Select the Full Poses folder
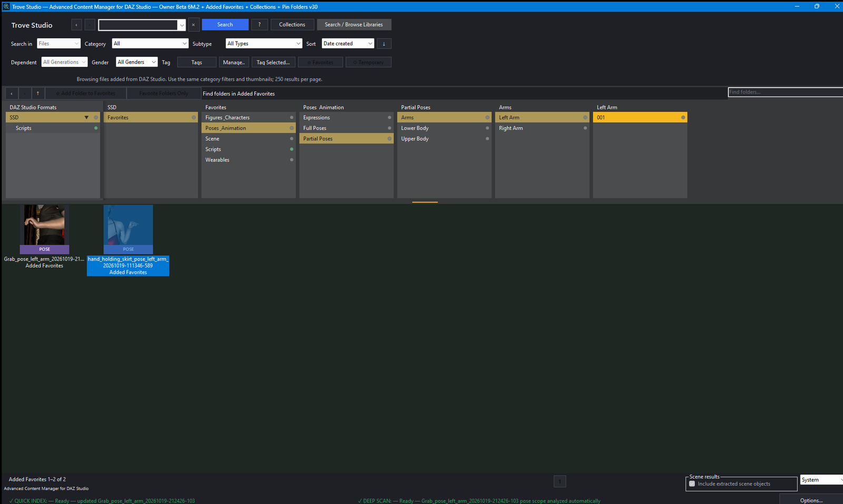The image size is (843, 504). tap(346, 128)
